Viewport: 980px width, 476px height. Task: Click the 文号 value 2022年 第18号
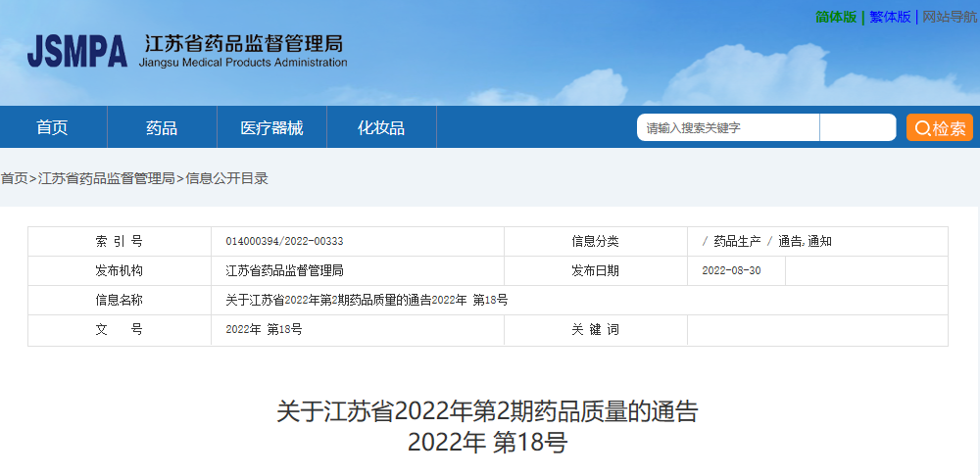point(264,330)
